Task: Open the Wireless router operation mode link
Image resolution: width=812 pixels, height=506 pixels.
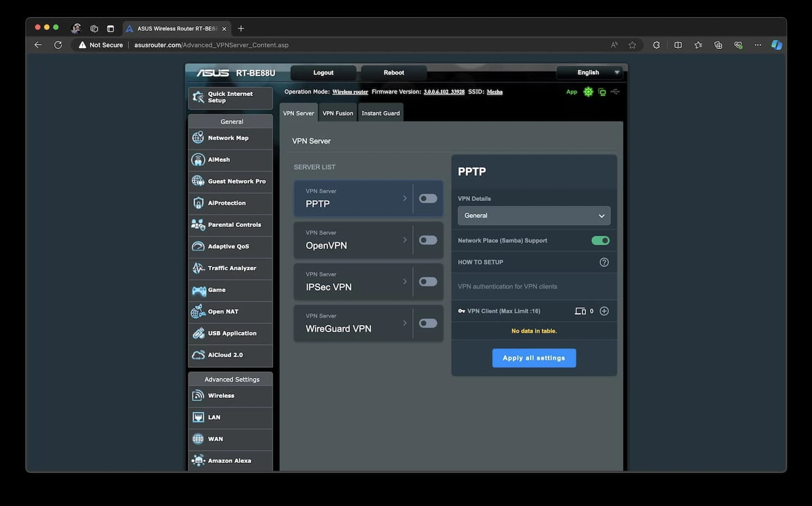Action: [350, 92]
